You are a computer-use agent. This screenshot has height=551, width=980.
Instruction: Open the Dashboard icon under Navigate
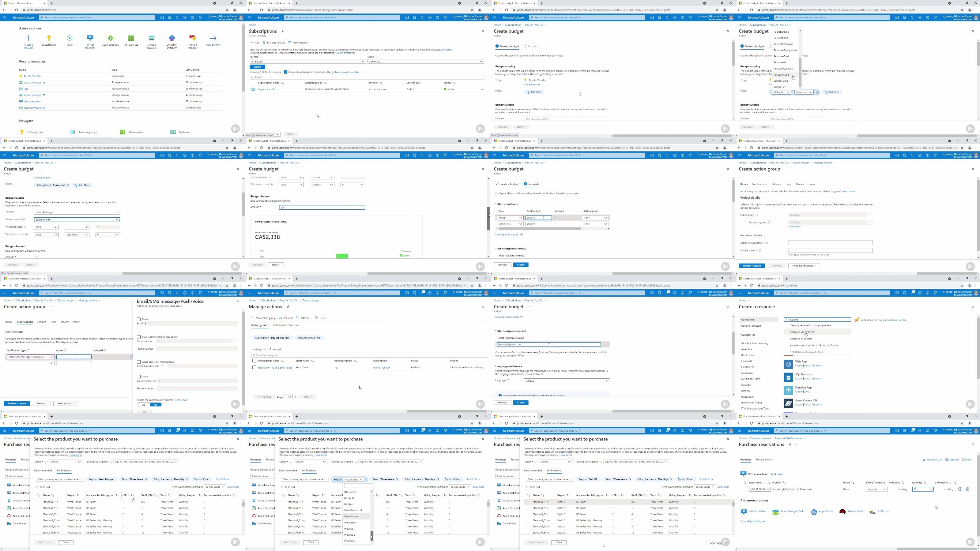click(x=173, y=132)
